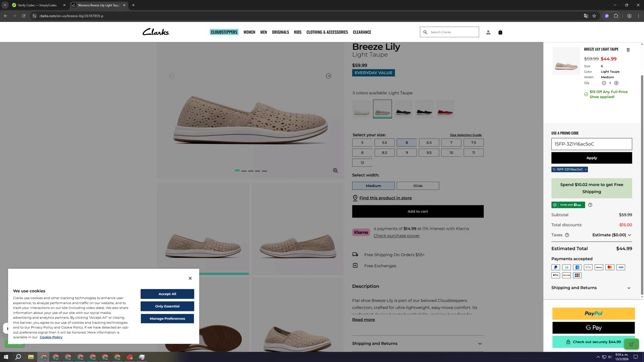
Task: Open Cloudsteppers menu
Action: click(224, 32)
